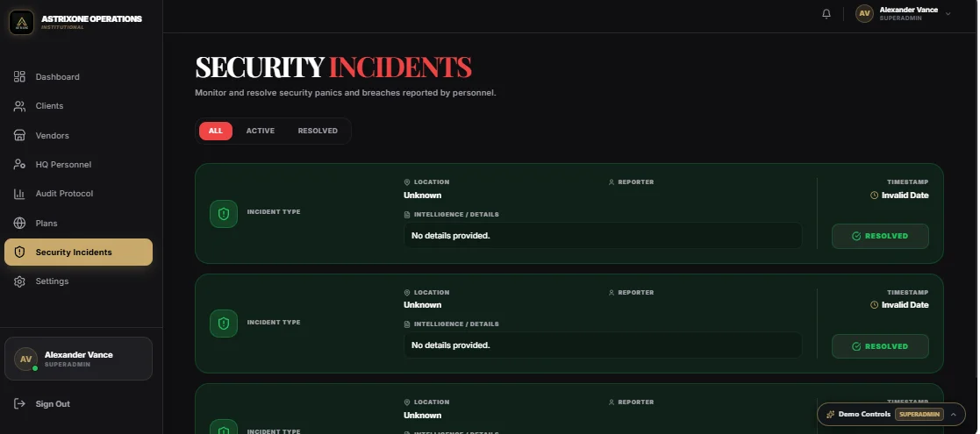
Task: Click the AV avatar in top header
Action: click(x=864, y=14)
